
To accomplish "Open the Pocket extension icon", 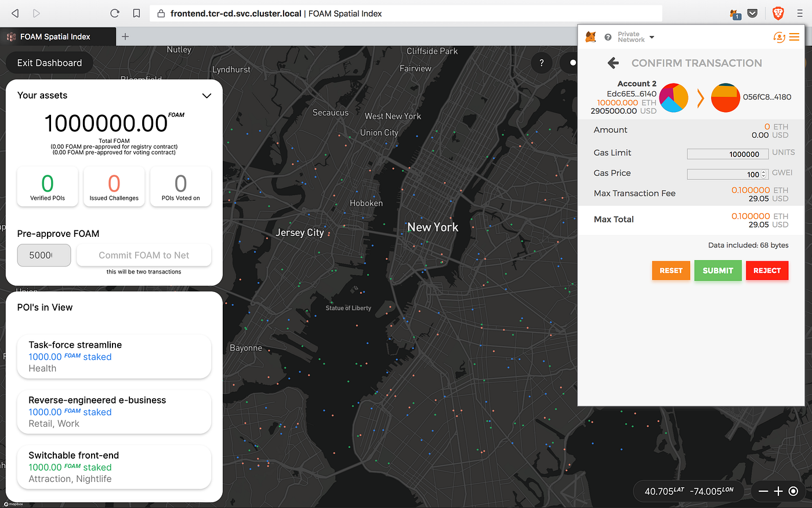I will coord(752,13).
